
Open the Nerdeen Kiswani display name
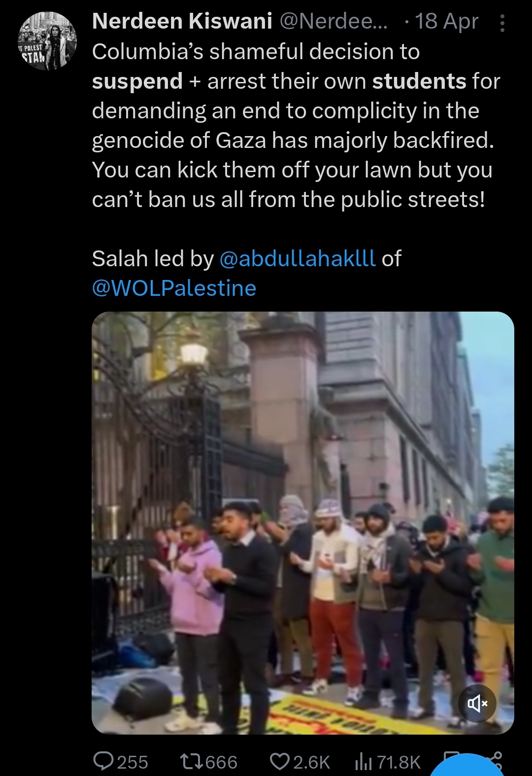[182, 21]
